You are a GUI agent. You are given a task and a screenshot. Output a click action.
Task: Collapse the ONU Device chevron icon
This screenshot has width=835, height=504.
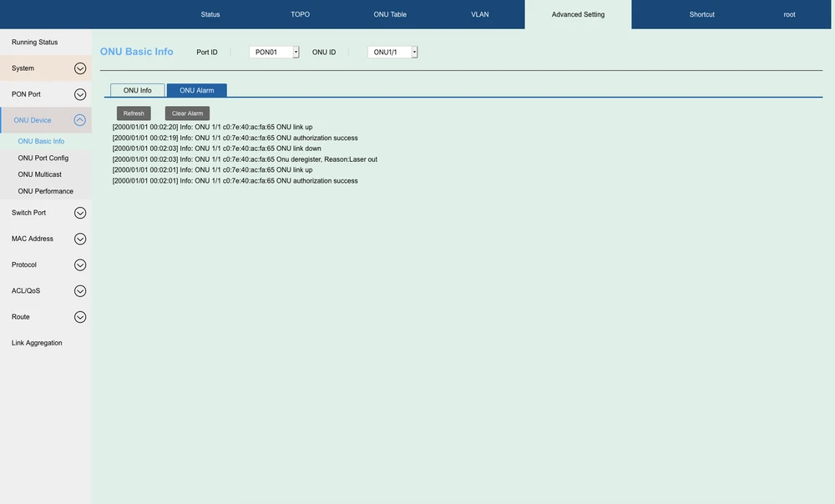click(x=80, y=120)
